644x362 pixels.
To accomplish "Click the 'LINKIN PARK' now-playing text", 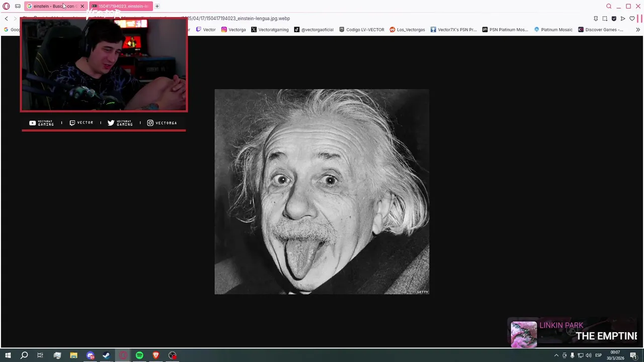I will click(x=561, y=325).
